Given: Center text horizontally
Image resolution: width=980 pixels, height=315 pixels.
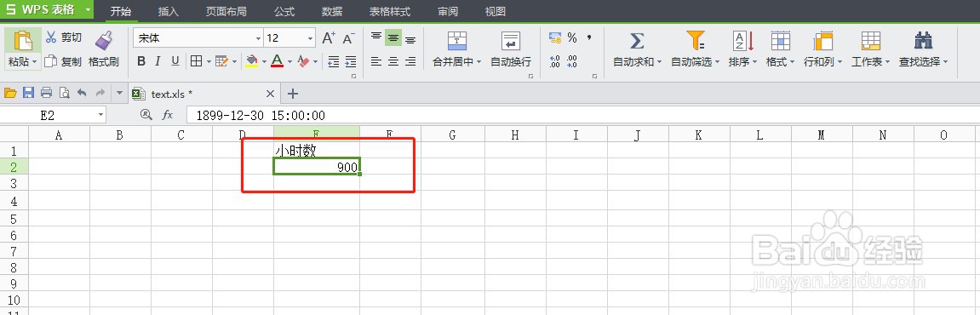Looking at the screenshot, I should click(393, 61).
